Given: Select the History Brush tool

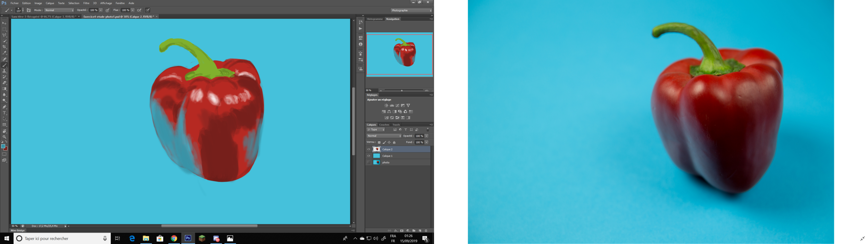Looking at the screenshot, I should coord(5,77).
